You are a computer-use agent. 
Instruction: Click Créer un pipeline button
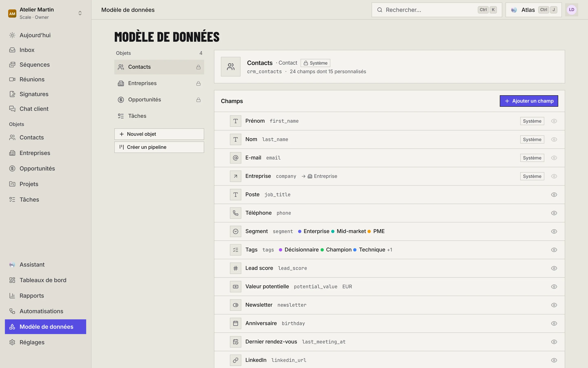tap(159, 147)
